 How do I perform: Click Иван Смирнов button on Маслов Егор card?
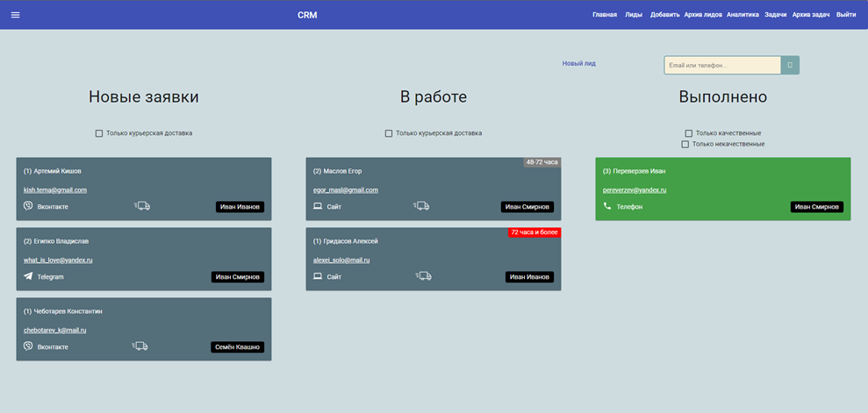pyautogui.click(x=527, y=207)
